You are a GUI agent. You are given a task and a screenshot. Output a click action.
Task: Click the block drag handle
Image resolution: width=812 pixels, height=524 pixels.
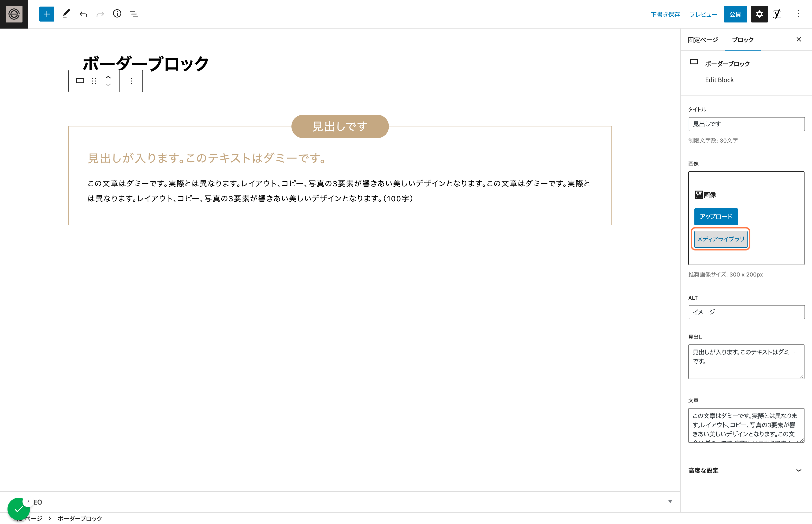coord(94,81)
